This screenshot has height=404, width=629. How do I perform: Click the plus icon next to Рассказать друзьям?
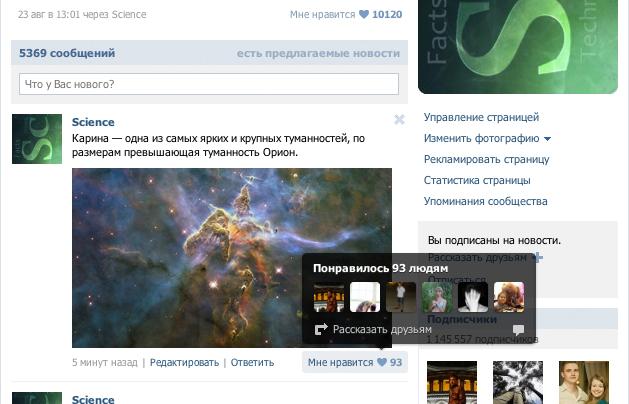pos(538,257)
